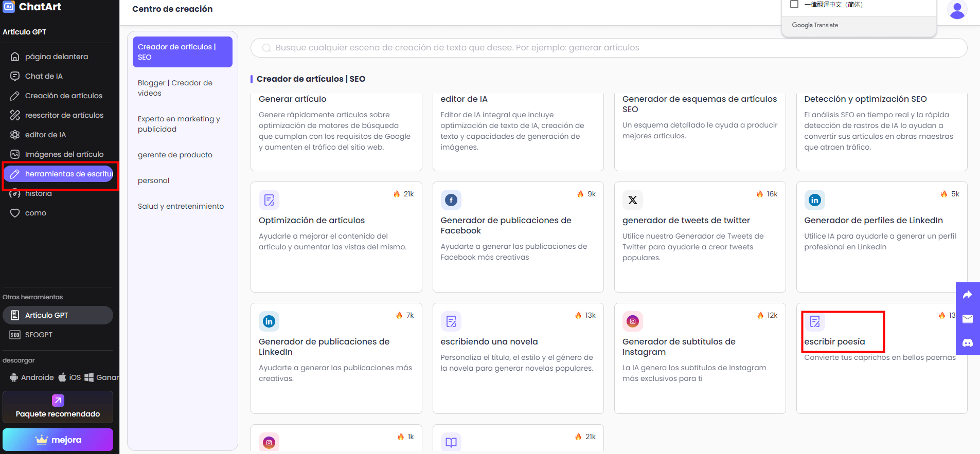Open Detección y optimización SEO card
This screenshot has width=980, height=454.
(882, 132)
